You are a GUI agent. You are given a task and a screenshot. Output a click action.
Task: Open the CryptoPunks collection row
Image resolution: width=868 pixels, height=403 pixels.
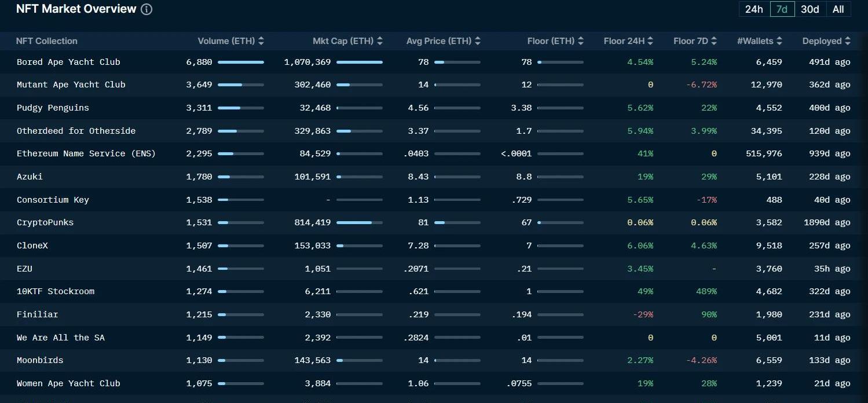click(x=45, y=222)
